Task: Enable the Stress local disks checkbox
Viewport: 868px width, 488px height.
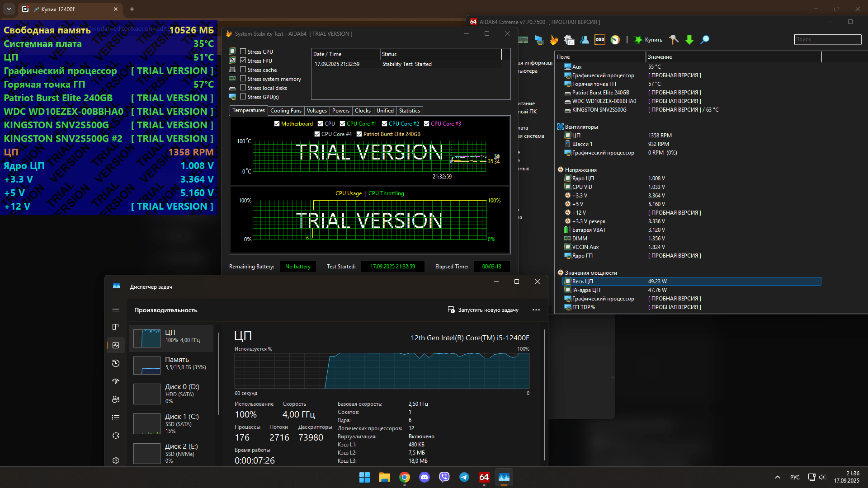Action: (243, 88)
